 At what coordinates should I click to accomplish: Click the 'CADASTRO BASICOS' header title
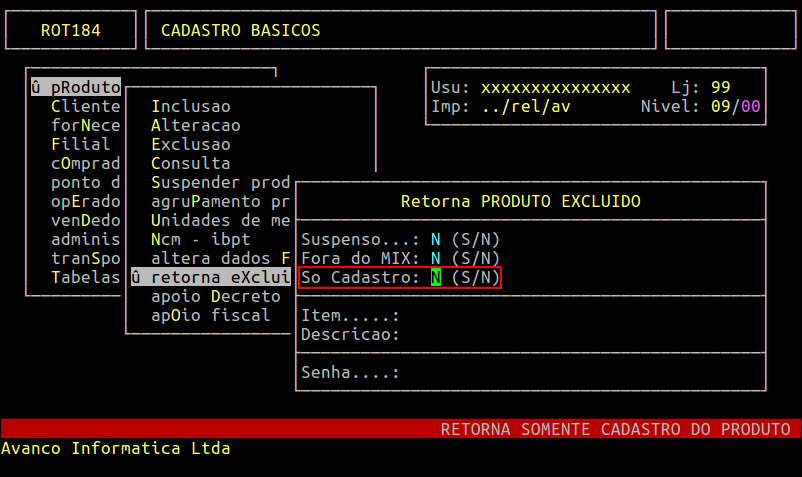[x=241, y=30]
